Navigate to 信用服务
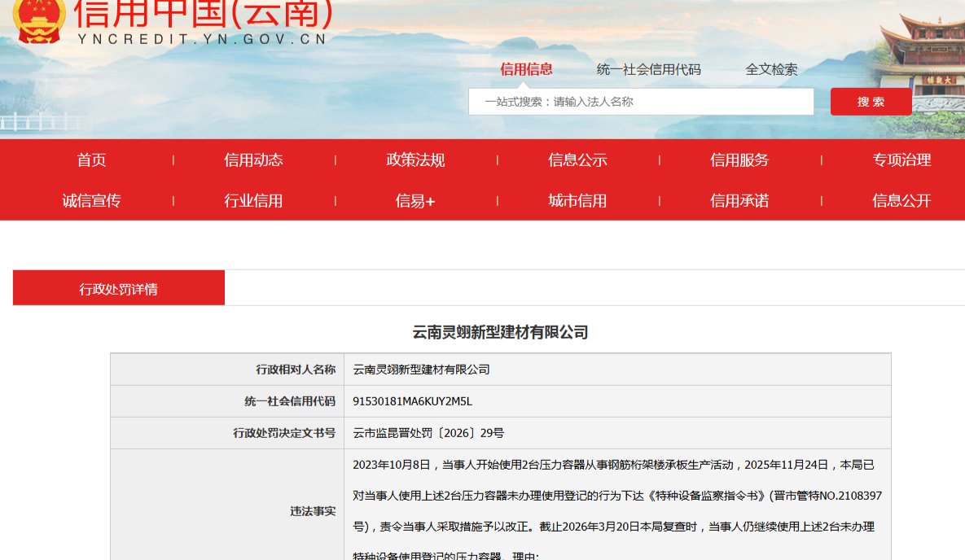The image size is (965, 560). [739, 160]
